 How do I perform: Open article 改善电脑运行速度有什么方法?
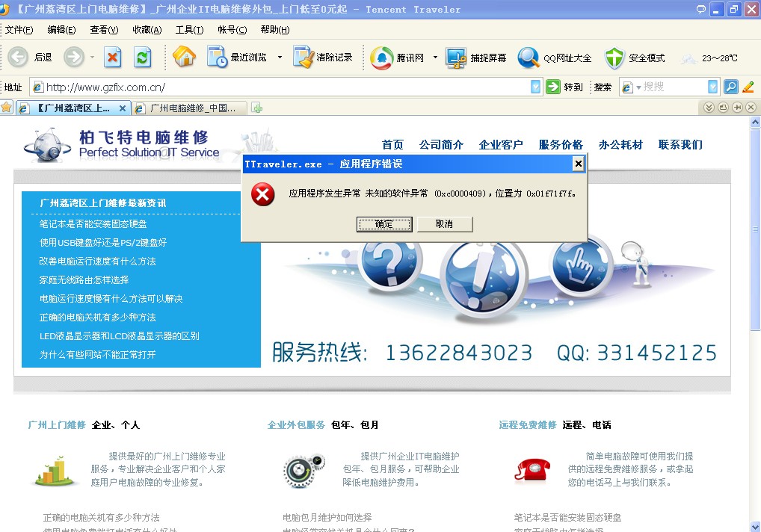click(x=97, y=262)
